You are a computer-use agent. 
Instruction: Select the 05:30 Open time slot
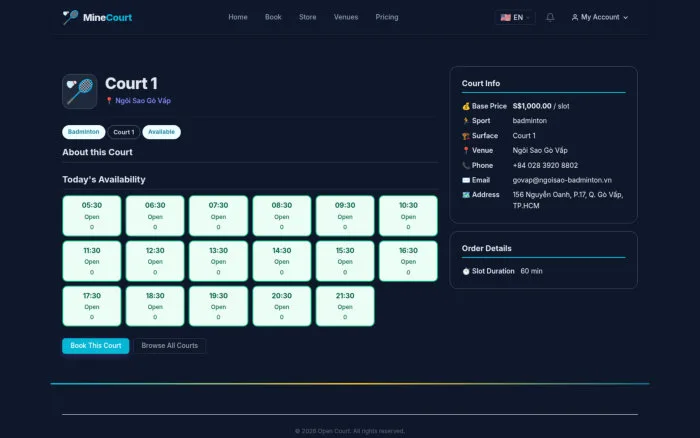(92, 216)
